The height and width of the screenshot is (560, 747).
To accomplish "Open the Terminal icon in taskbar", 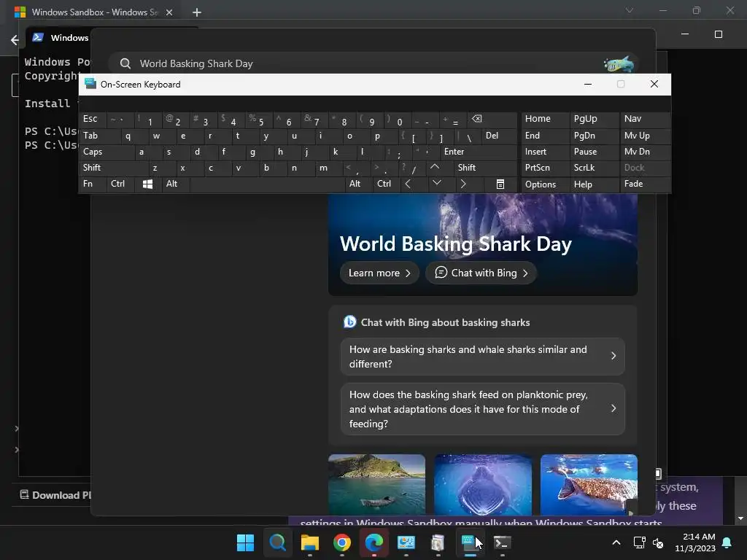I will (502, 542).
